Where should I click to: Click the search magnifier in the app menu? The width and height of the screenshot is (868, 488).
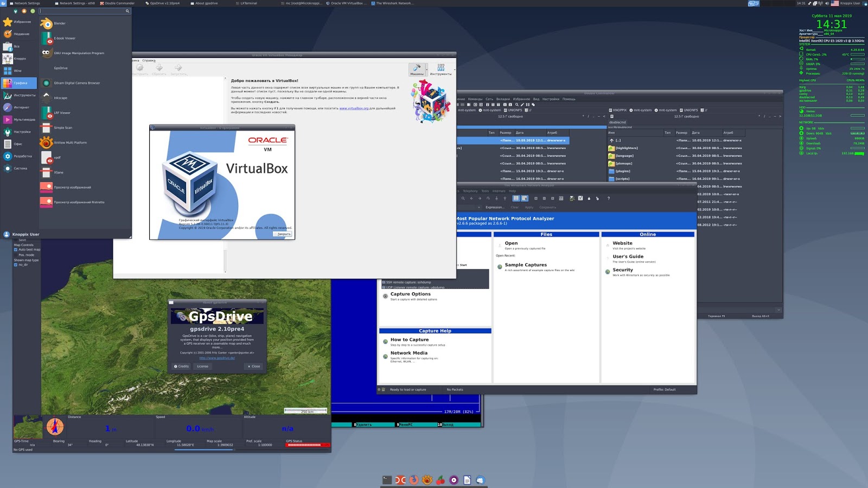pyautogui.click(x=127, y=11)
